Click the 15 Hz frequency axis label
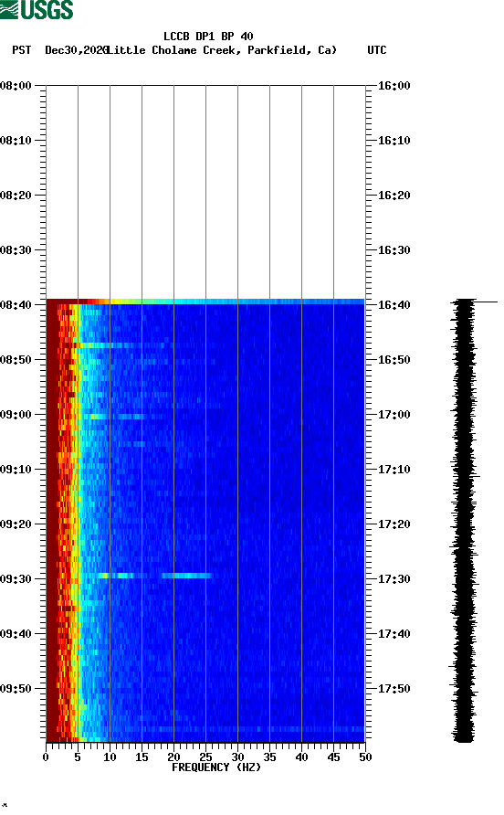The width and height of the screenshot is (504, 815). coord(142,757)
